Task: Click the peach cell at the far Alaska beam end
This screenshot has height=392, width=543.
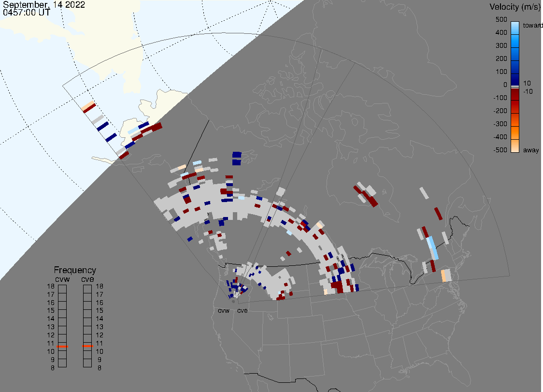Action: coord(87,105)
